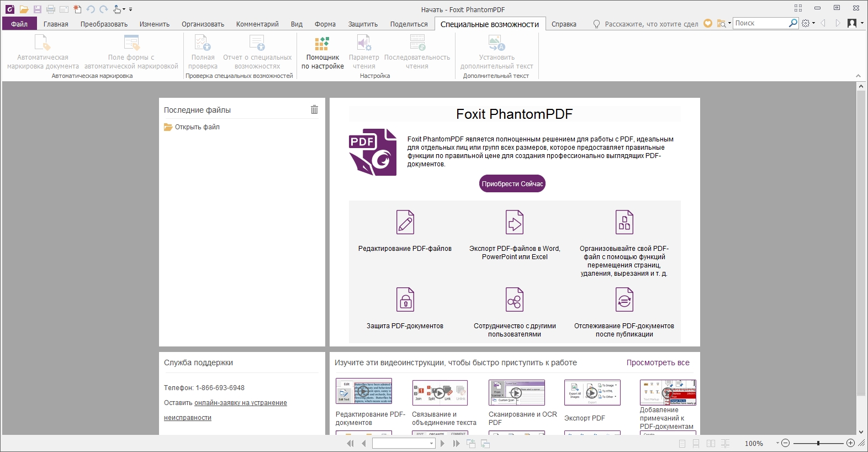Go to first page with double-arrow icon
868x452 pixels.
(350, 443)
